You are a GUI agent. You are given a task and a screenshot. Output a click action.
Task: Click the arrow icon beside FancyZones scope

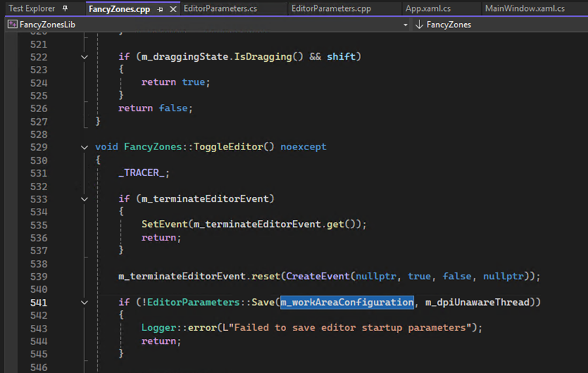click(x=419, y=24)
